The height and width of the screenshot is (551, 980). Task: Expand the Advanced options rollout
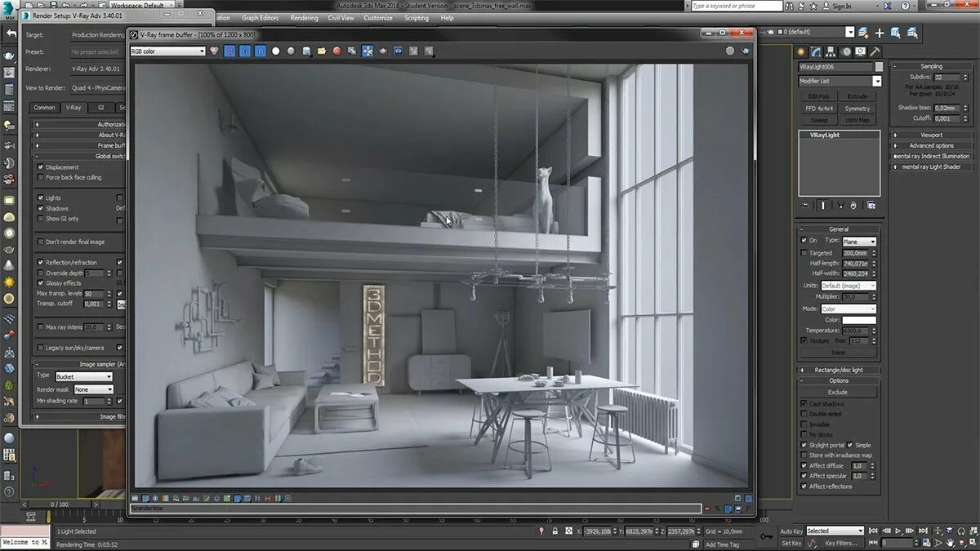[x=931, y=145]
